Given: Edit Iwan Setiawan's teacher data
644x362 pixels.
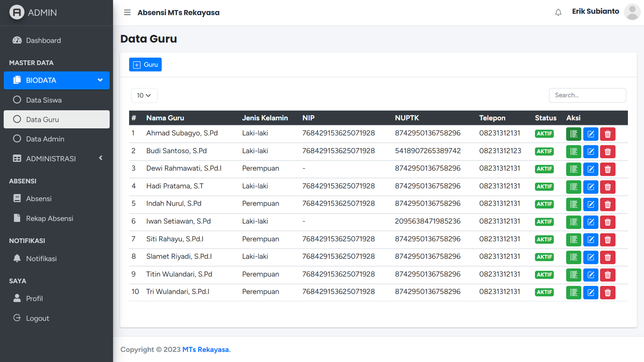Looking at the screenshot, I should tap(590, 222).
